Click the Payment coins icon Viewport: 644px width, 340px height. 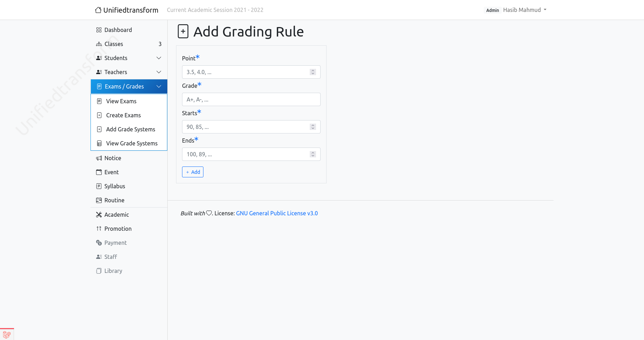(x=99, y=243)
